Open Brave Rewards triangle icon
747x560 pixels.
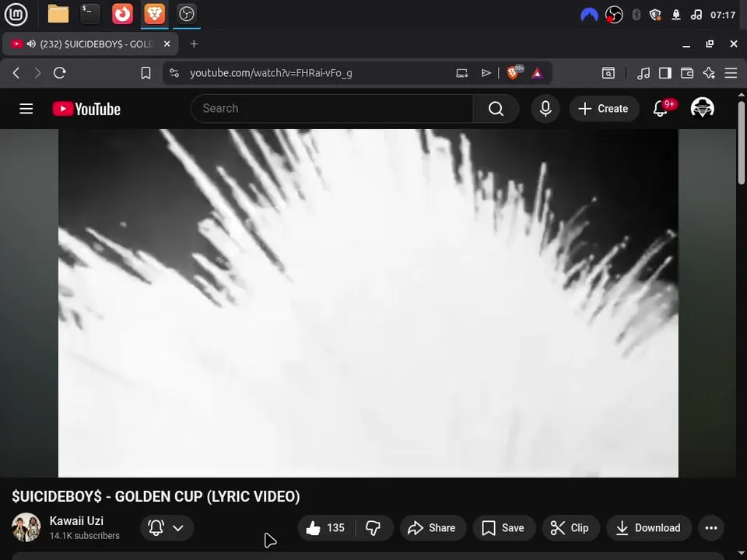[x=537, y=73]
